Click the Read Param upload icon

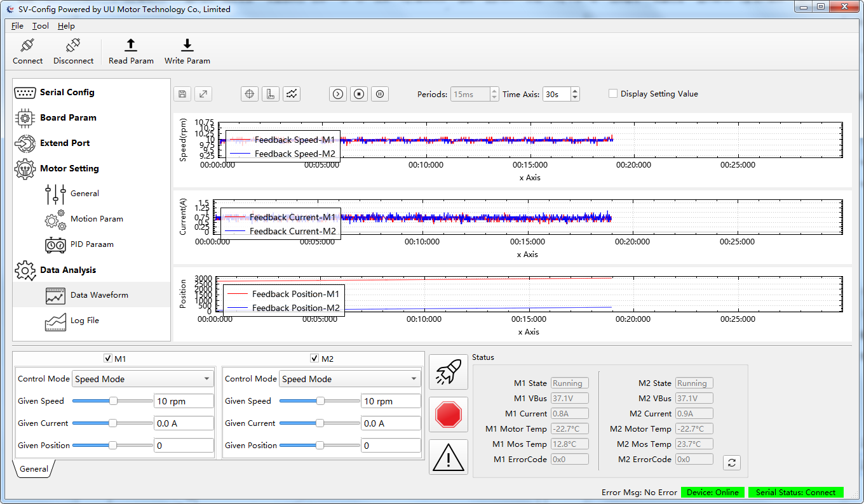(x=131, y=45)
